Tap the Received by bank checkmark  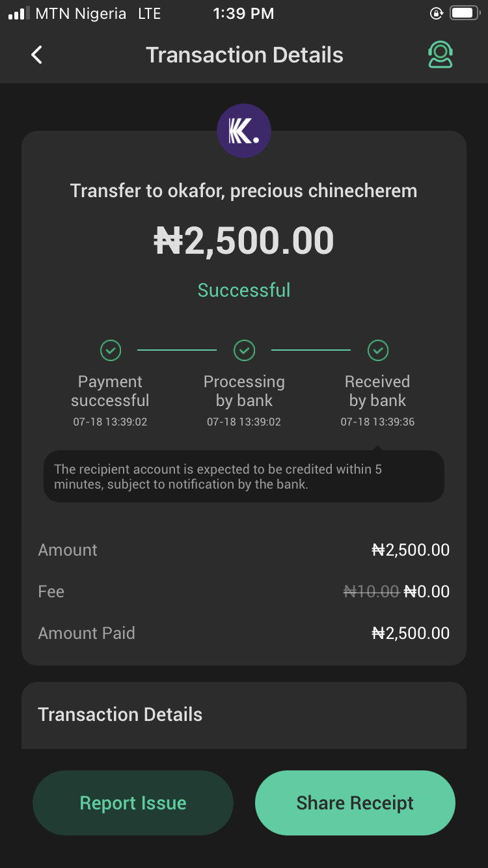[378, 351]
